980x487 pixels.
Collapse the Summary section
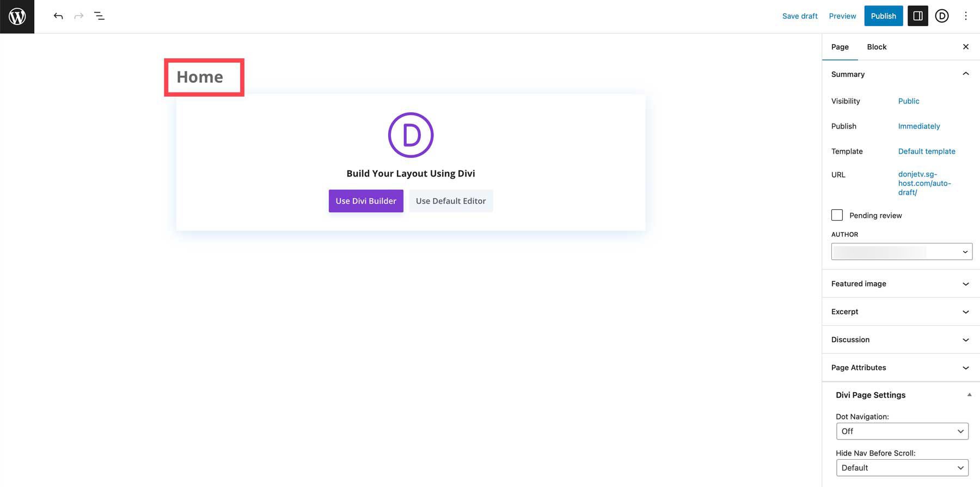(901, 74)
